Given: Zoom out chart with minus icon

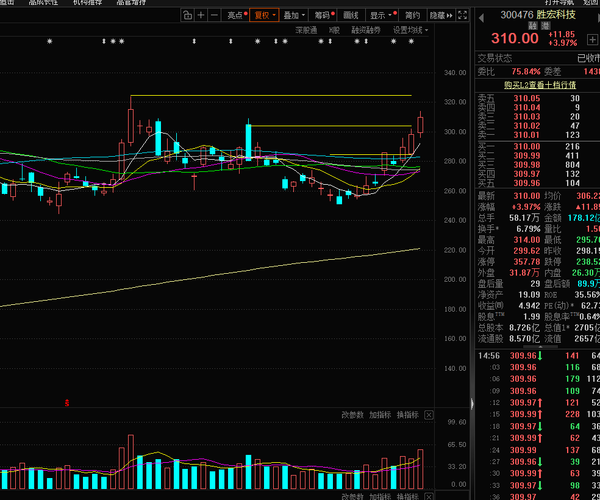Looking at the screenshot, I should pos(214,15).
